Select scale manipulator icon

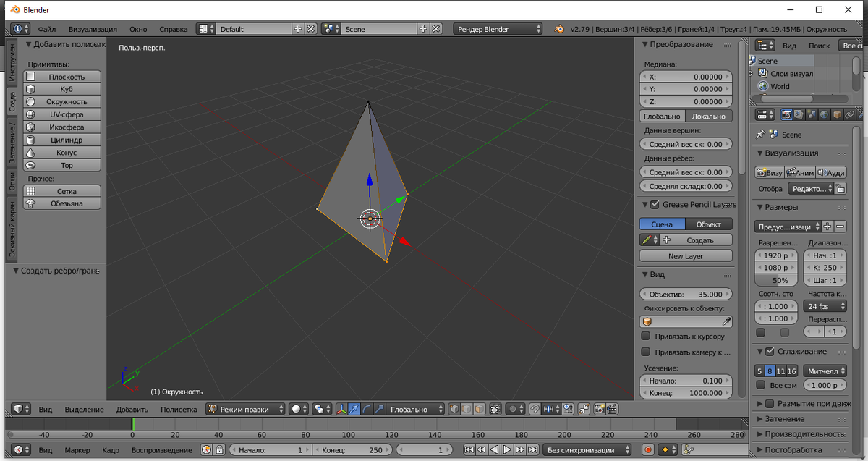point(380,409)
